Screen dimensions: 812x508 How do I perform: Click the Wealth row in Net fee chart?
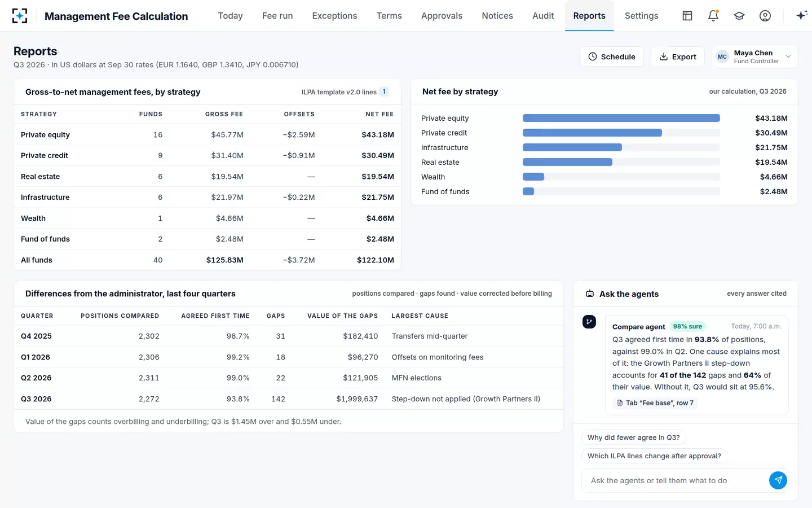604,177
